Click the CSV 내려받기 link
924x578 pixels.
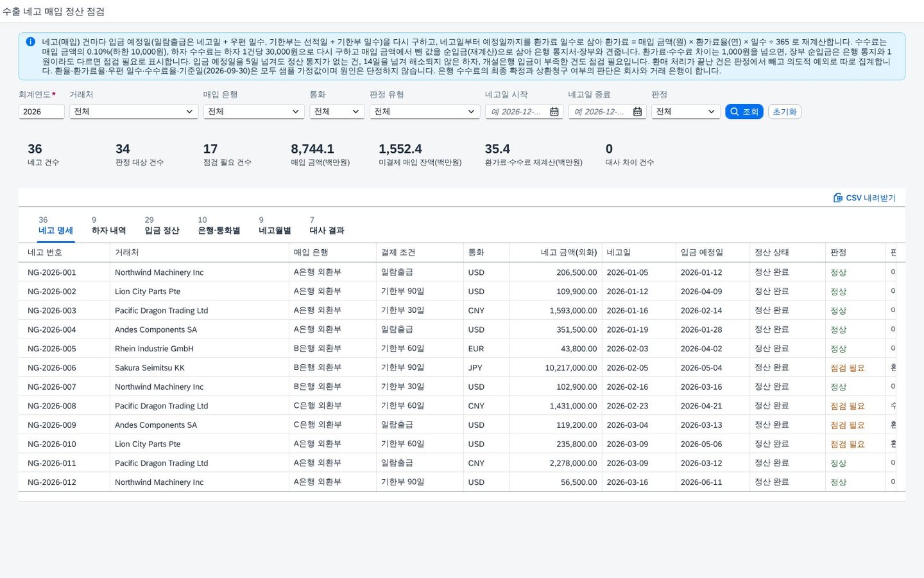[x=864, y=198]
